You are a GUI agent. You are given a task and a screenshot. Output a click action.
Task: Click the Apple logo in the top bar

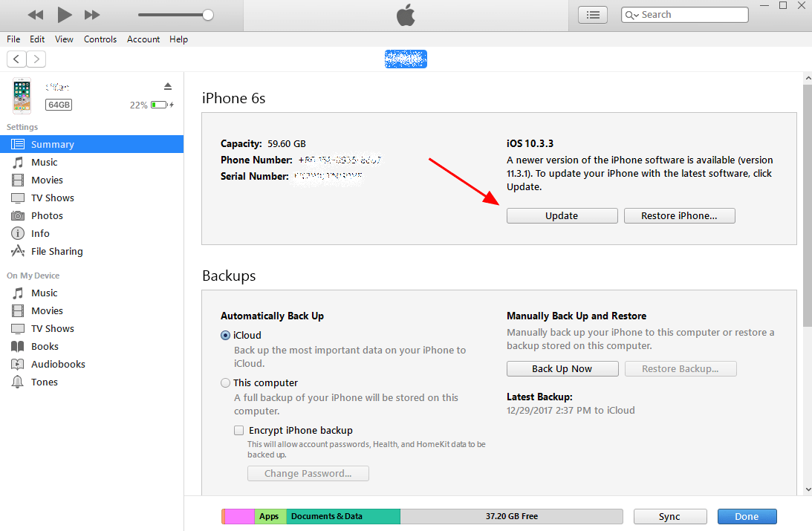pyautogui.click(x=406, y=16)
